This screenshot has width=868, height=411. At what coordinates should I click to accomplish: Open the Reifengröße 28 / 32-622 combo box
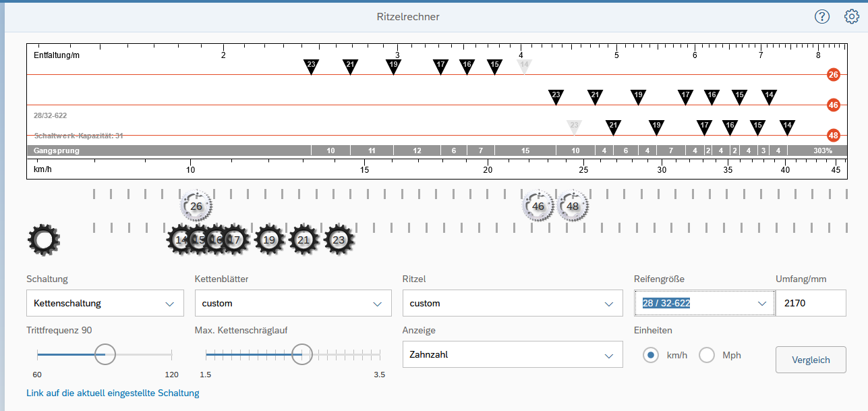pos(704,303)
